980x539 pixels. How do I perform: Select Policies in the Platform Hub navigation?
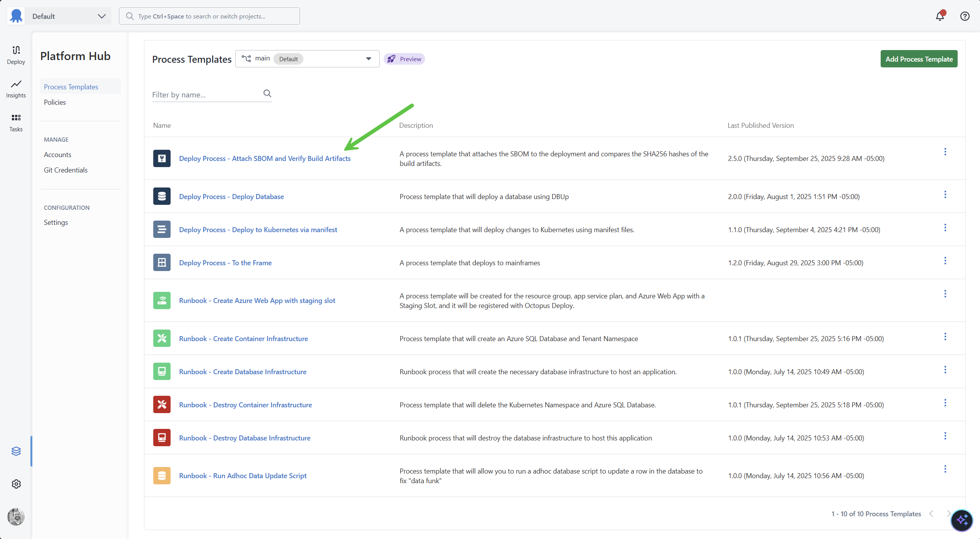click(55, 102)
